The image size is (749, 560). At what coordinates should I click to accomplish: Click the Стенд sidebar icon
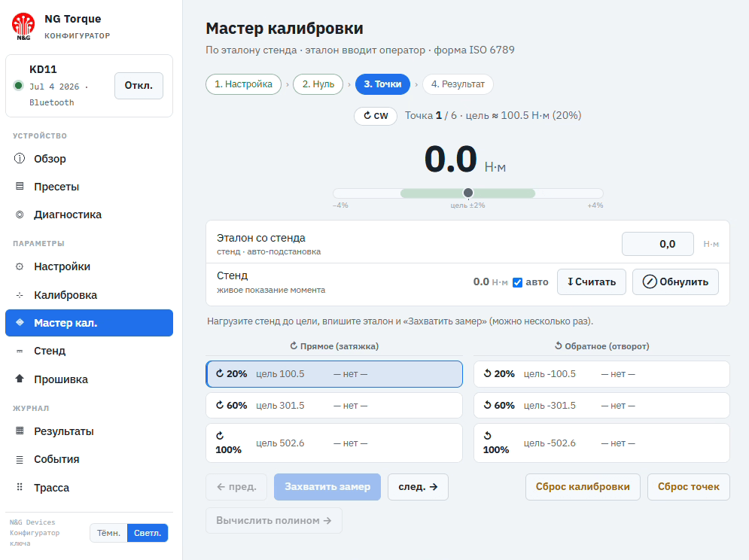(x=20, y=351)
